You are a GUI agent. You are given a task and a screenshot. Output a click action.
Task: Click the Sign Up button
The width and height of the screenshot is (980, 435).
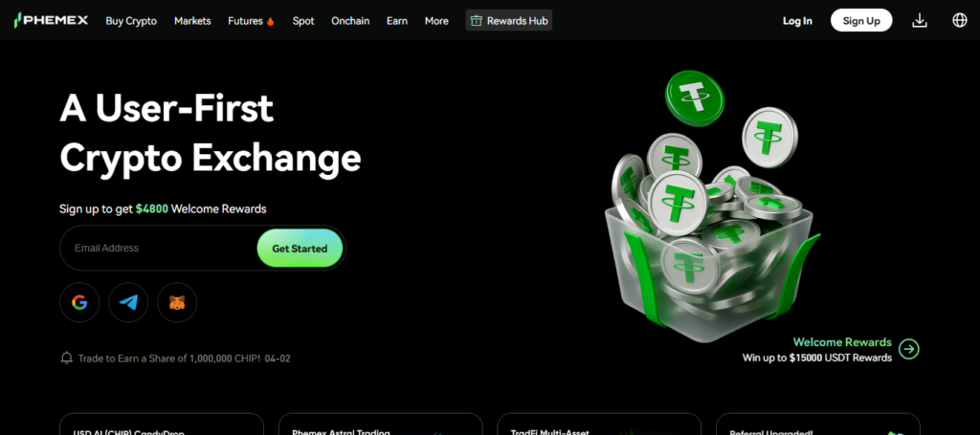point(861,21)
